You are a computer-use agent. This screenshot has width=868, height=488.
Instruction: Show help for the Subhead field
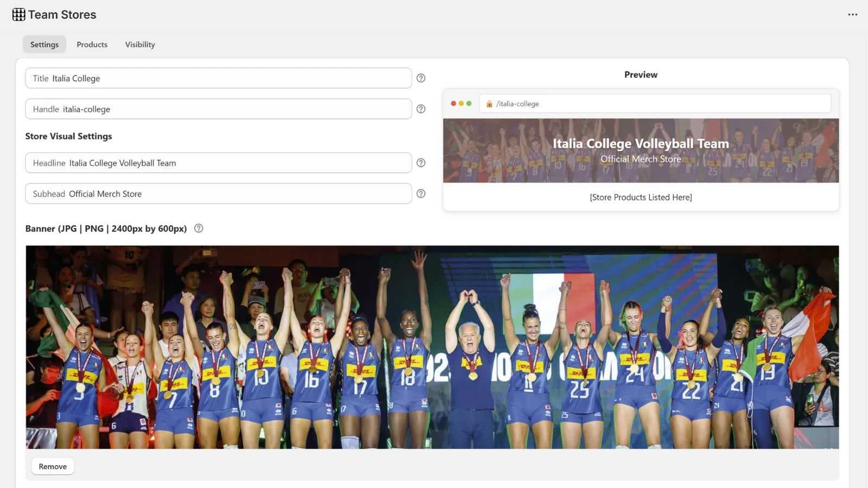(421, 194)
